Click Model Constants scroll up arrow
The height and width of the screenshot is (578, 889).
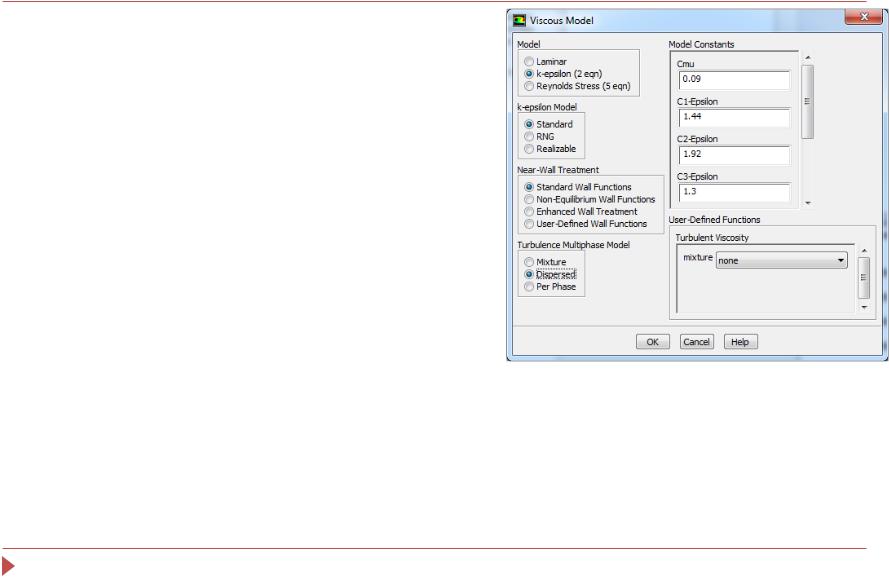pos(808,57)
